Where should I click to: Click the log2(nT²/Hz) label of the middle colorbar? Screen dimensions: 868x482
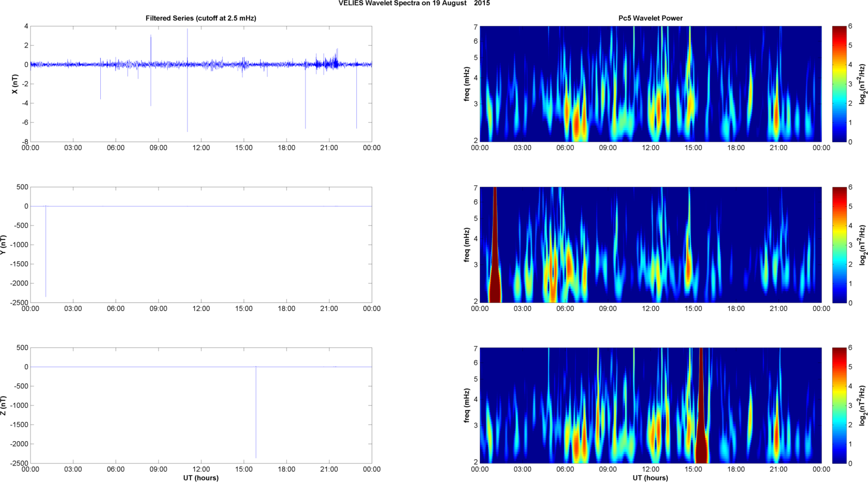[x=862, y=245]
